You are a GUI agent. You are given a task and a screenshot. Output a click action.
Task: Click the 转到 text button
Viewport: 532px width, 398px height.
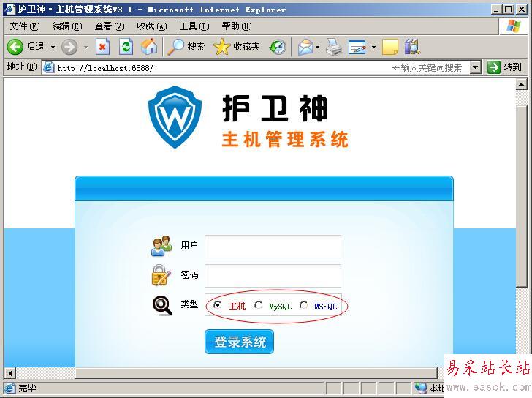(x=512, y=67)
